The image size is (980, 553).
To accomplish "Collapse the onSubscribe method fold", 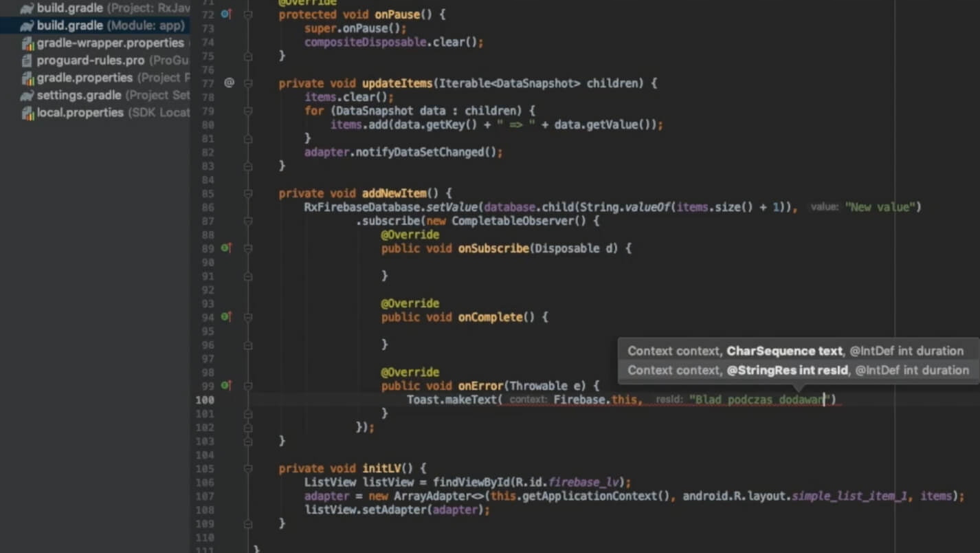I will click(248, 248).
